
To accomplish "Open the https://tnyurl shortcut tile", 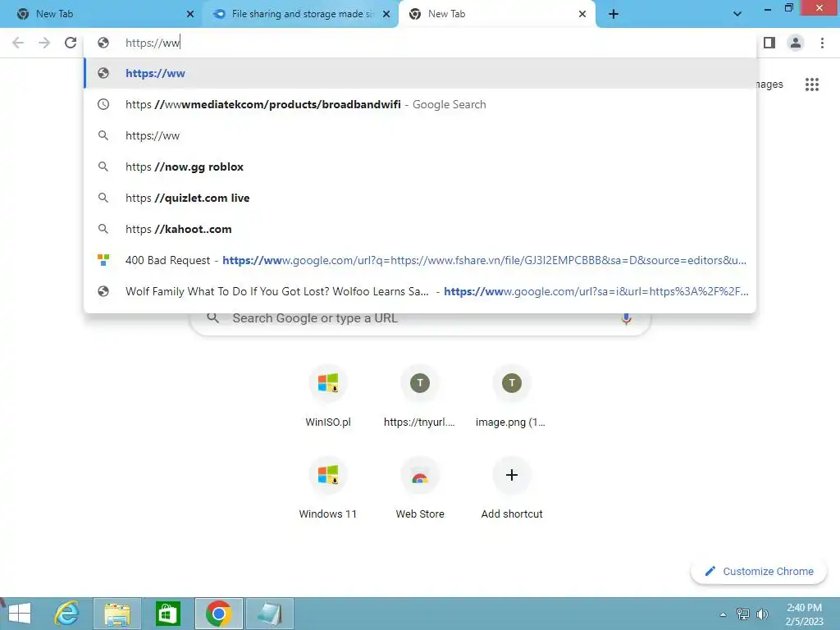I will (419, 396).
